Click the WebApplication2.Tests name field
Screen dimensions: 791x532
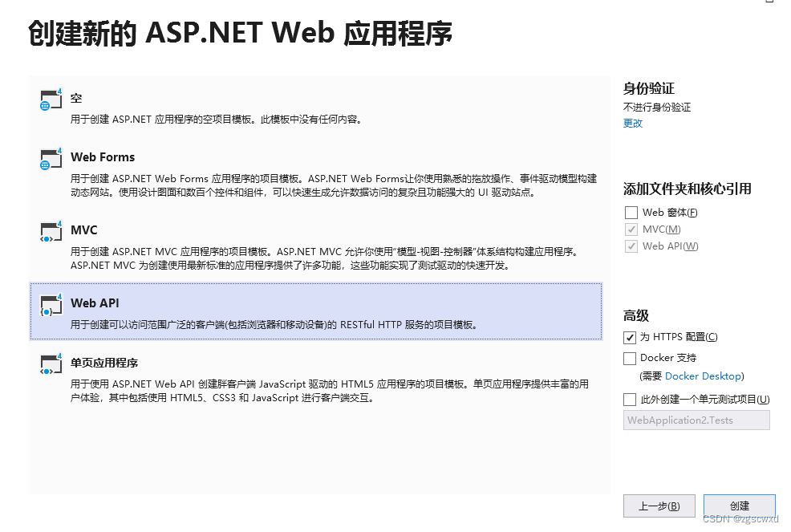point(696,420)
